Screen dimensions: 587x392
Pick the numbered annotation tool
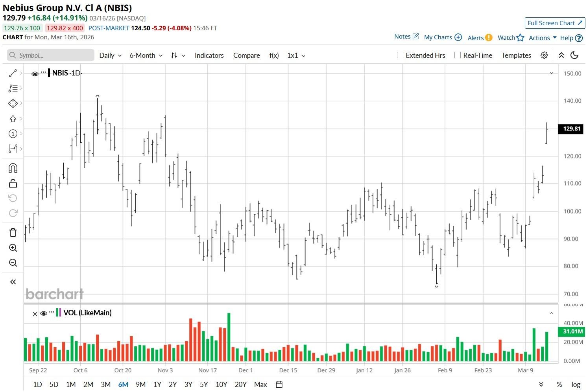point(13,134)
